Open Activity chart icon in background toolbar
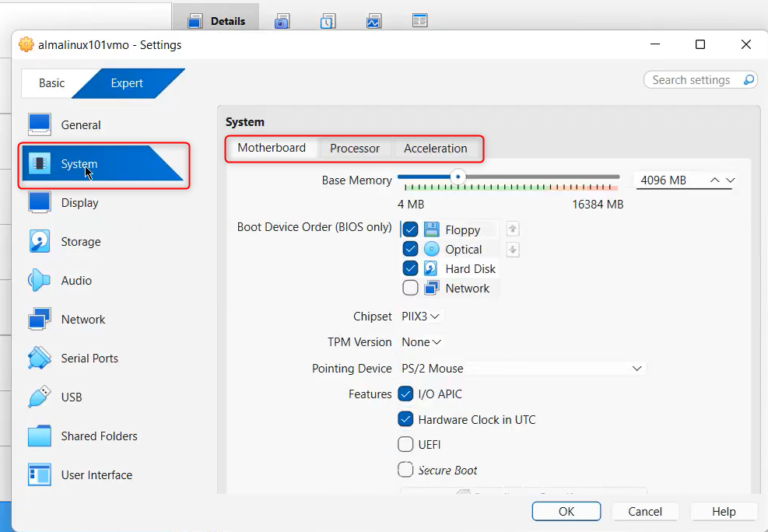 [x=373, y=22]
